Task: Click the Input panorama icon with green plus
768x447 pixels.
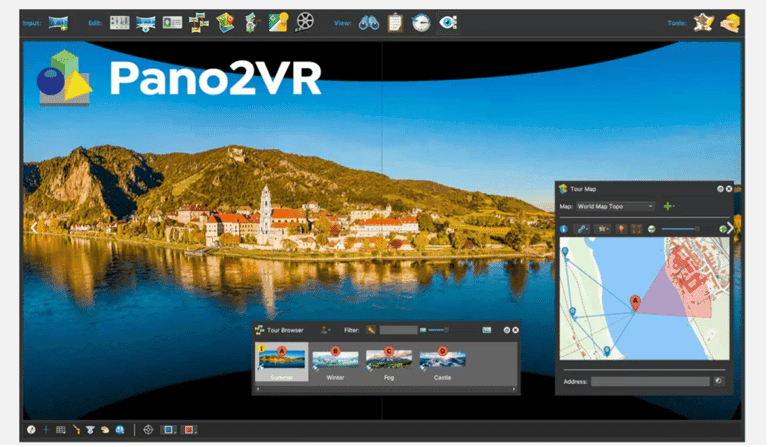Action: [58, 23]
